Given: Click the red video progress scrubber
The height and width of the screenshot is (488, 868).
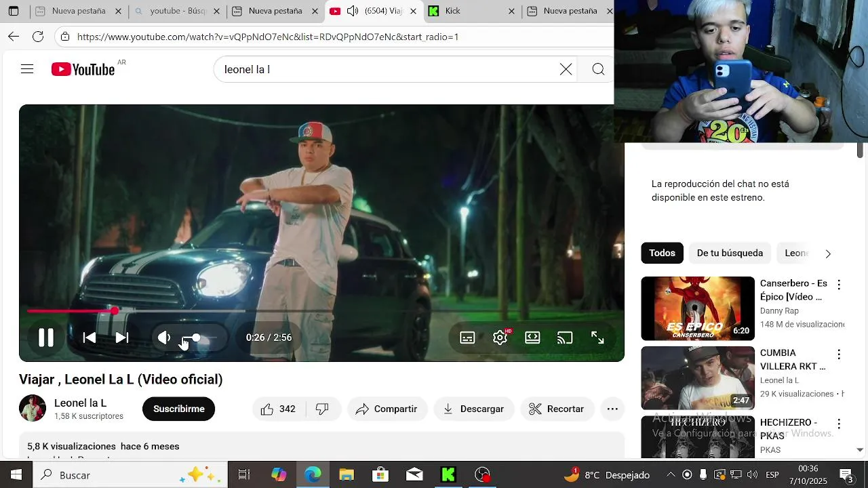Looking at the screenshot, I should pyautogui.click(x=115, y=311).
